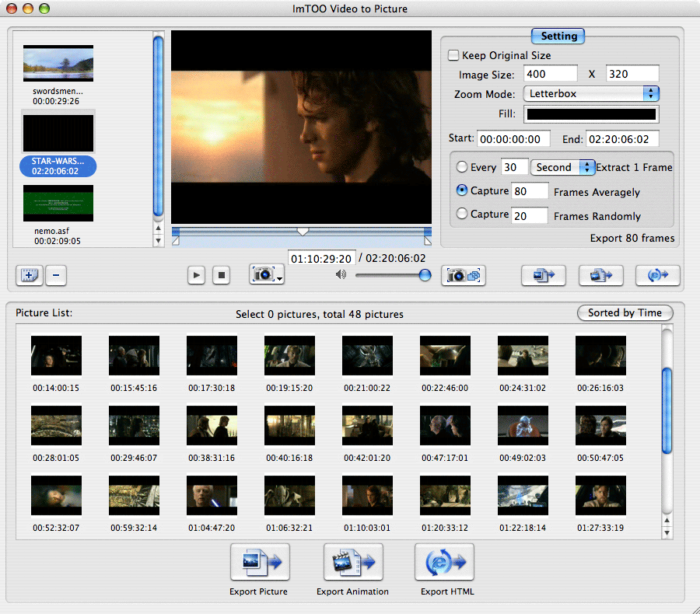The width and height of the screenshot is (700, 614).
Task: Click the large Export HTML button
Action: point(444,562)
